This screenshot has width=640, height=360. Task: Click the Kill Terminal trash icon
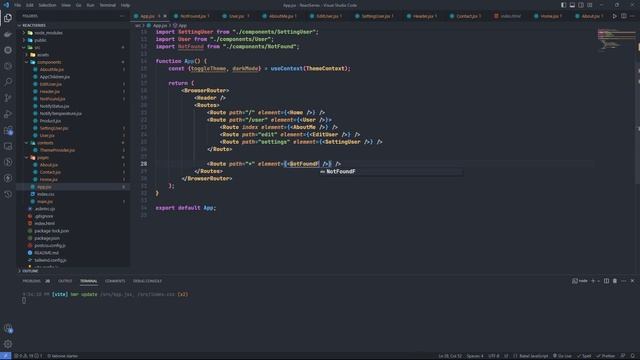[x=615, y=281]
